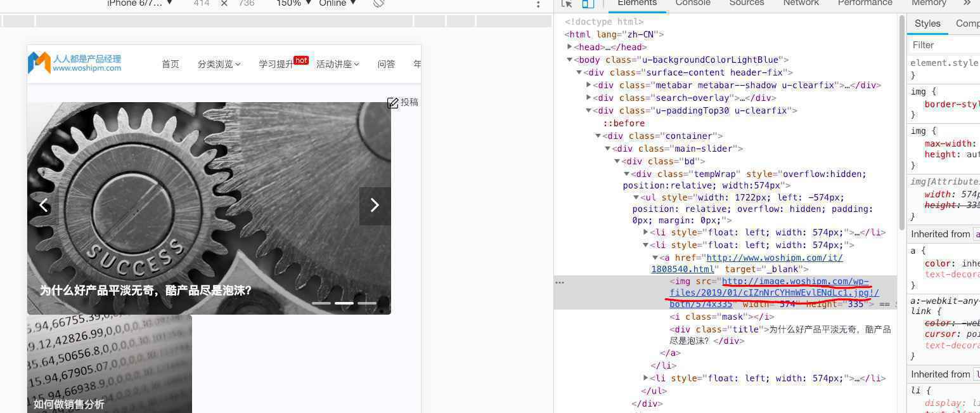Image resolution: width=980 pixels, height=413 pixels.
Task: Expand the 分类浏览 nav dropdown
Action: point(219,64)
